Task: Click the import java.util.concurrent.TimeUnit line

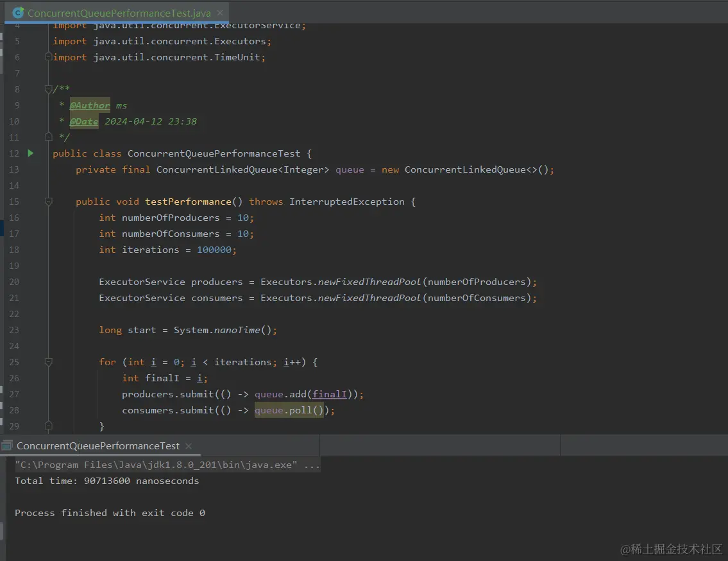Action: (x=159, y=57)
